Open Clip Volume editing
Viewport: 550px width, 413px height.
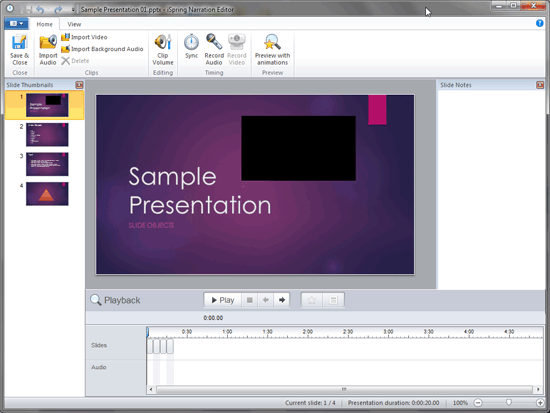point(163,49)
